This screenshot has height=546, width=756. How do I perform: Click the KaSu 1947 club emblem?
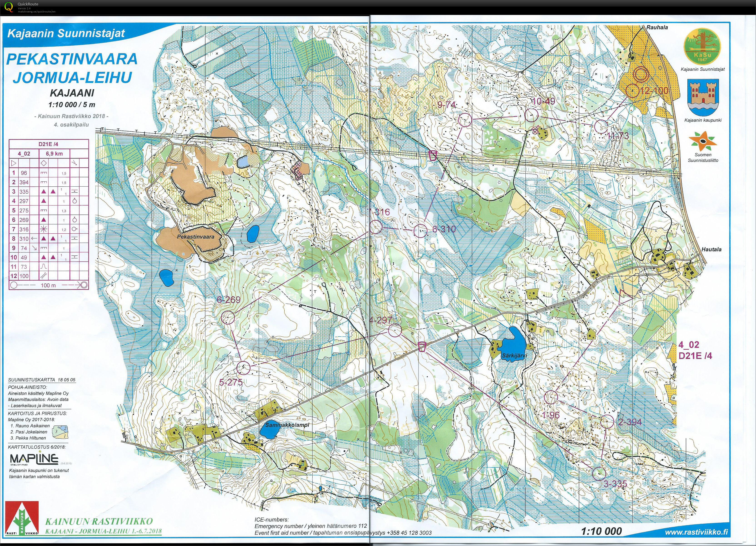tap(702, 47)
